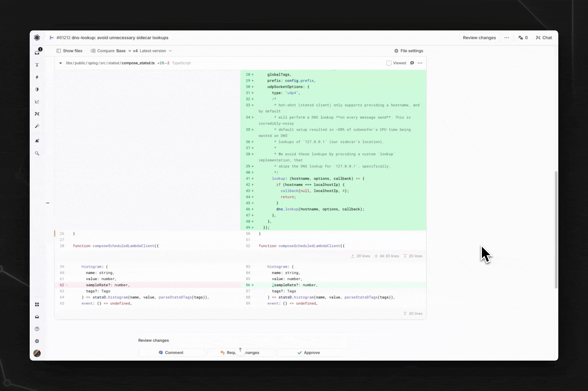
Task: Add a file comment via speech bubble icon
Action: [x=412, y=63]
